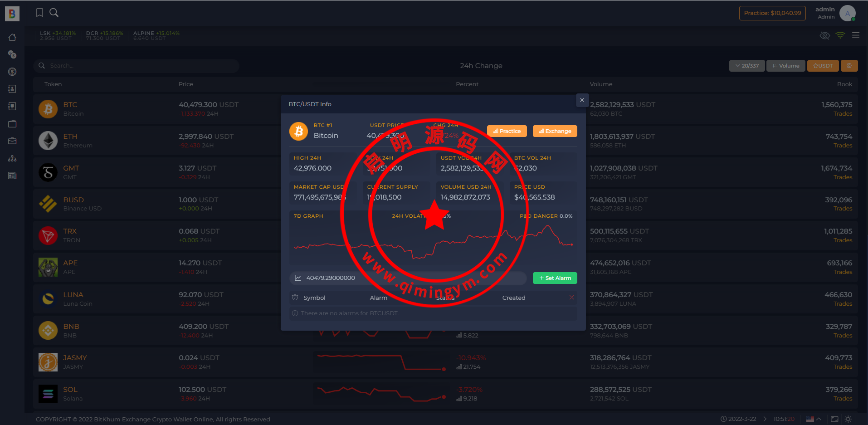Click the briefcase icon in sidebar
This screenshot has height=425, width=868.
point(12,141)
